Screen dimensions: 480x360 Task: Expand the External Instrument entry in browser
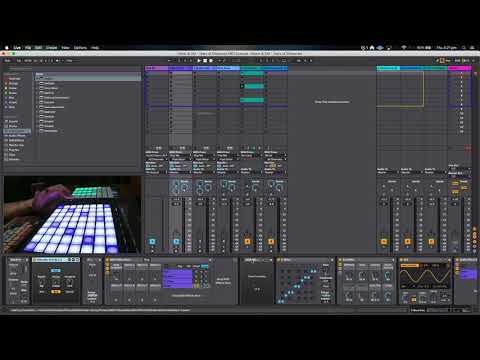pos(37,98)
